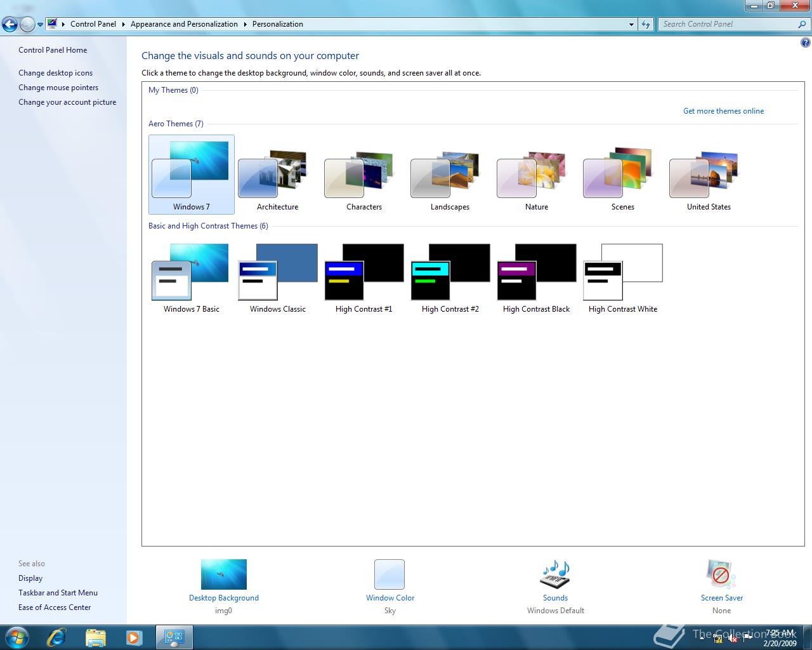Image resolution: width=812 pixels, height=650 pixels.
Task: Click the Back navigation arrow
Action: (10, 25)
